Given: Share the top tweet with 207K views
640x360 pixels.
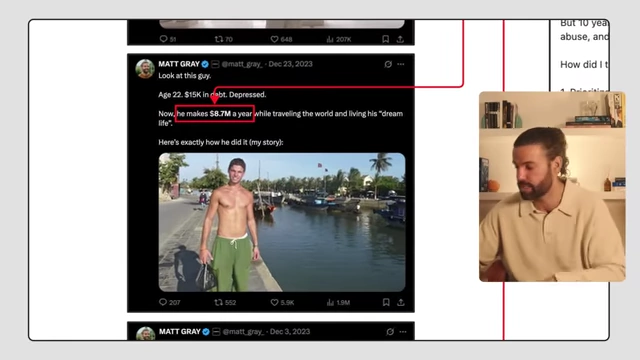Looking at the screenshot, I should tap(400, 39).
